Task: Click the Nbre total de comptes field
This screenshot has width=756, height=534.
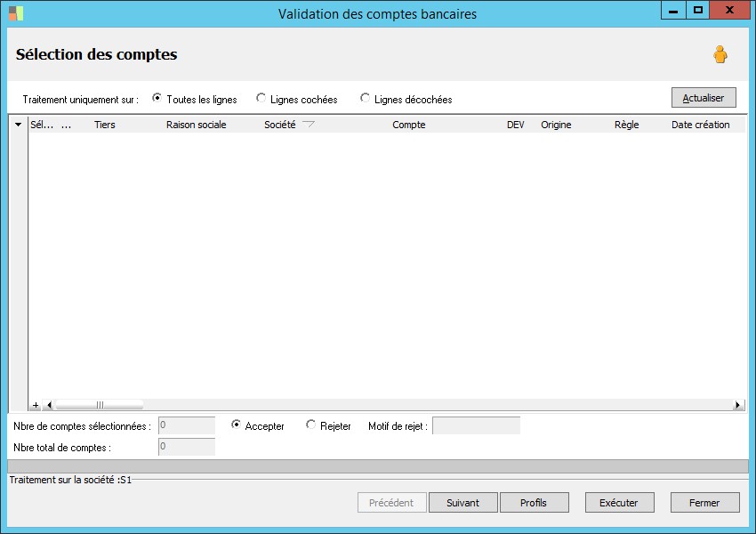Action: tap(187, 447)
